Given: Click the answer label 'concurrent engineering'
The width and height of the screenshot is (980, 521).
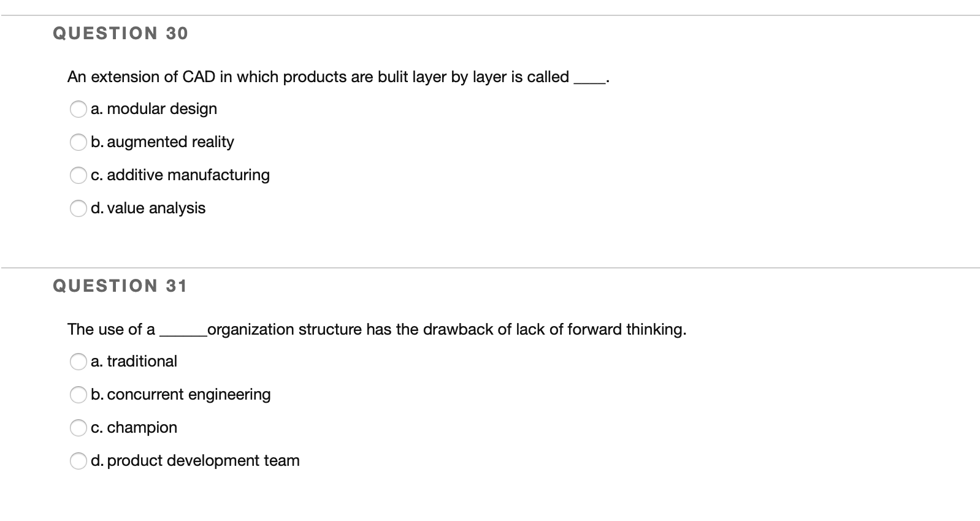Looking at the screenshot, I should 181,395.
